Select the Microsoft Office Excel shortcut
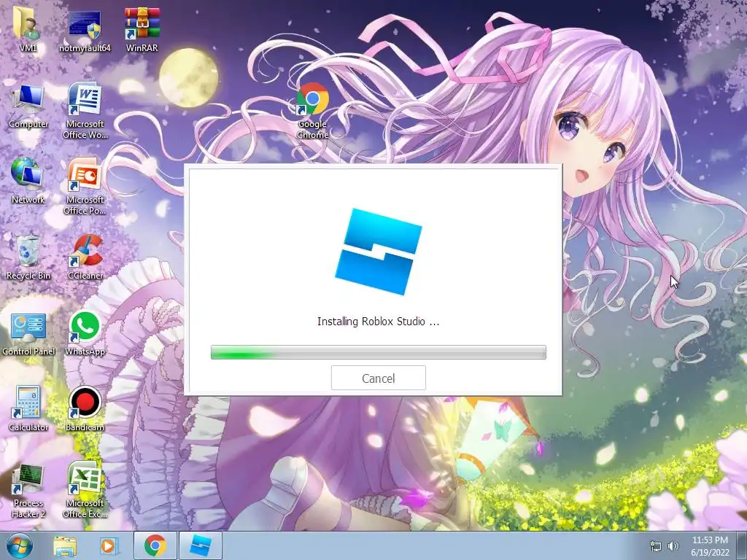Image resolution: width=747 pixels, height=560 pixels. click(x=85, y=491)
